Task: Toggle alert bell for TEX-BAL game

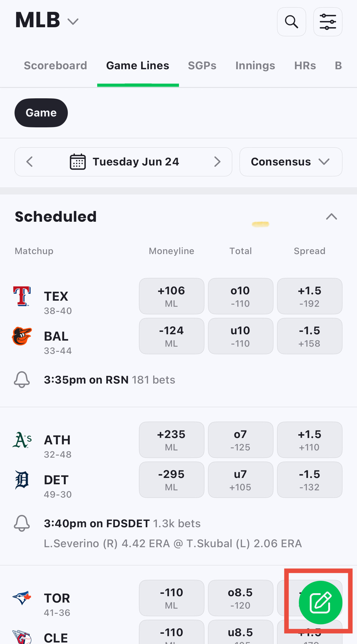Action: [x=22, y=380]
